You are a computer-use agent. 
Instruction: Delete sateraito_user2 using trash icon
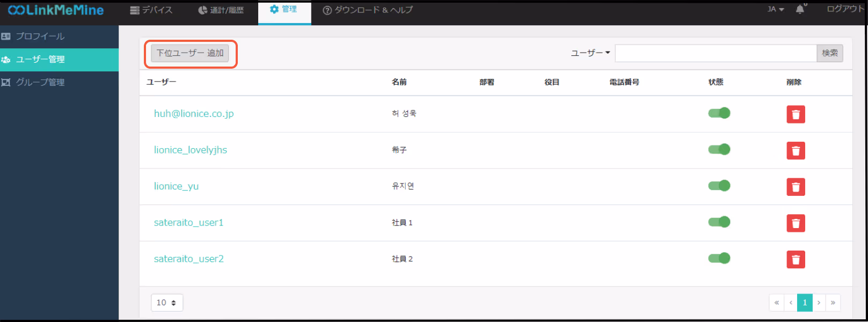click(796, 260)
